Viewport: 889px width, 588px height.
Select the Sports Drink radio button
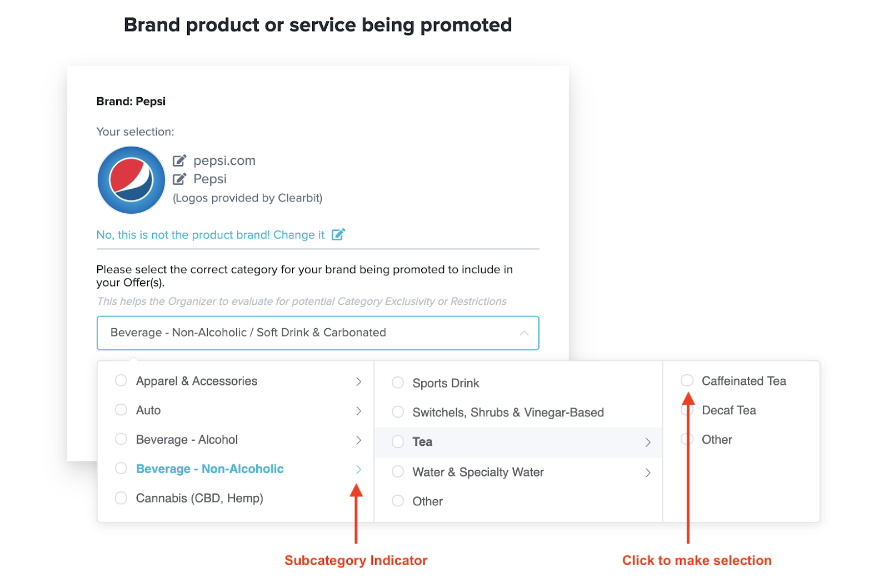398,383
